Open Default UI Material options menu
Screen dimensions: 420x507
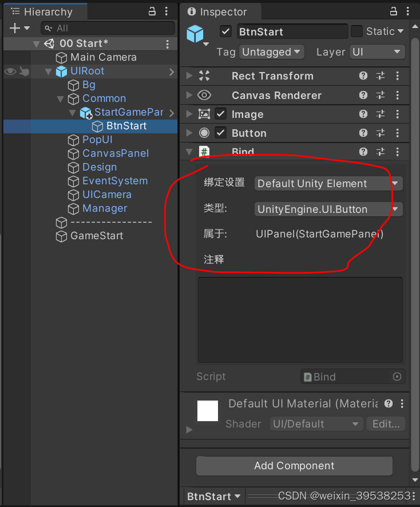click(x=402, y=403)
